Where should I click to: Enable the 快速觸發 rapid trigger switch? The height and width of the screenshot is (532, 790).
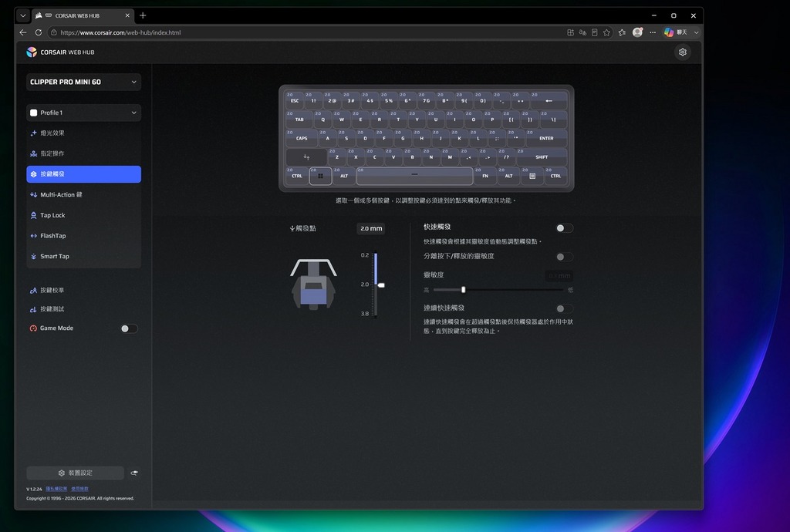[x=564, y=228]
